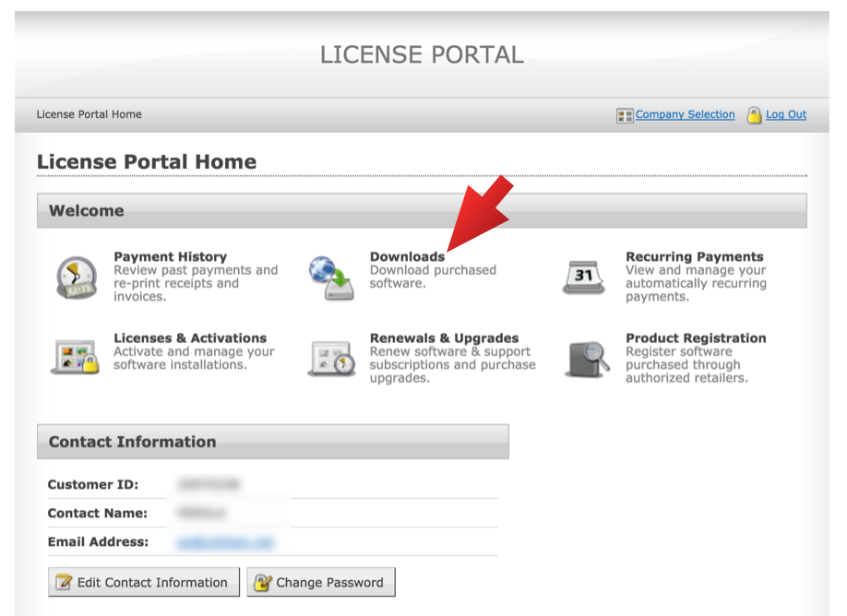Click the Product Registration magnifier icon

[x=587, y=358]
